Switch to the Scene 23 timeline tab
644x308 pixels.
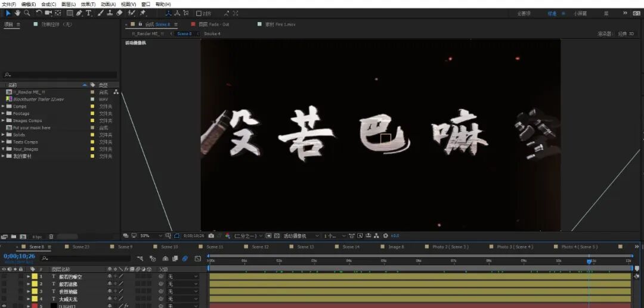80,247
